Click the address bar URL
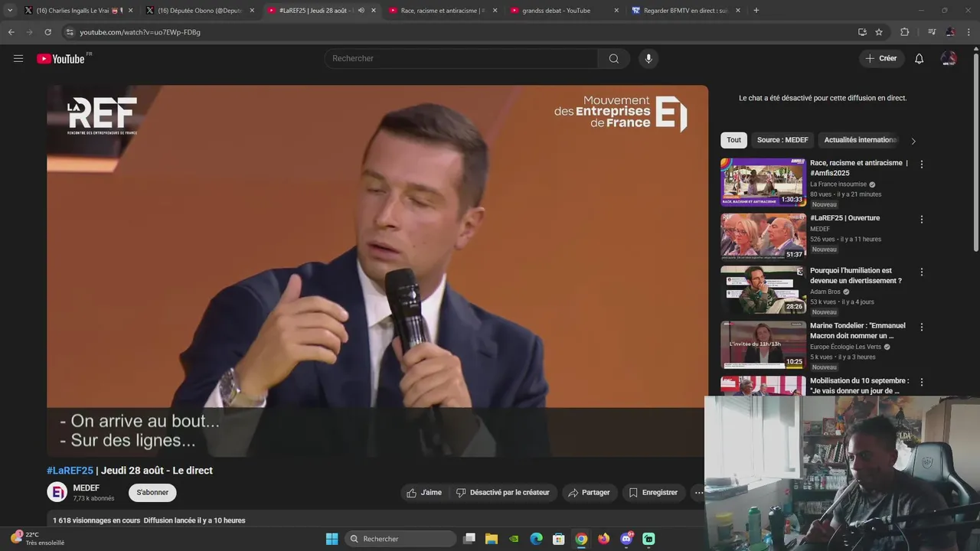The height and width of the screenshot is (551, 980). [x=140, y=32]
